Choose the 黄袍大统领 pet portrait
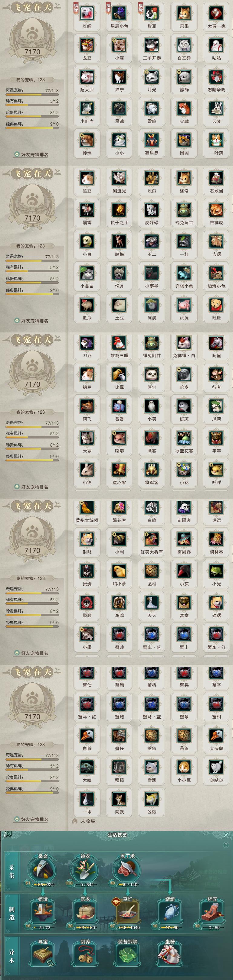Viewport: 233px width, 980px height. pos(87,507)
